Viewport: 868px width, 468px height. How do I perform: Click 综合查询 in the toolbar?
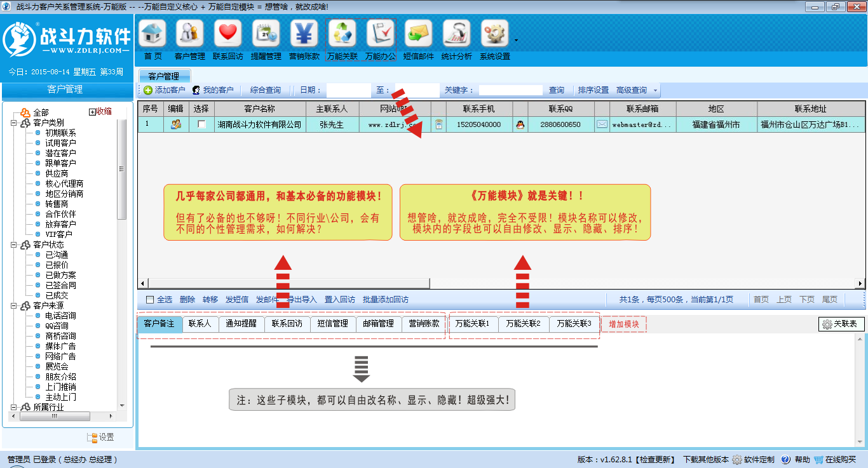click(265, 90)
